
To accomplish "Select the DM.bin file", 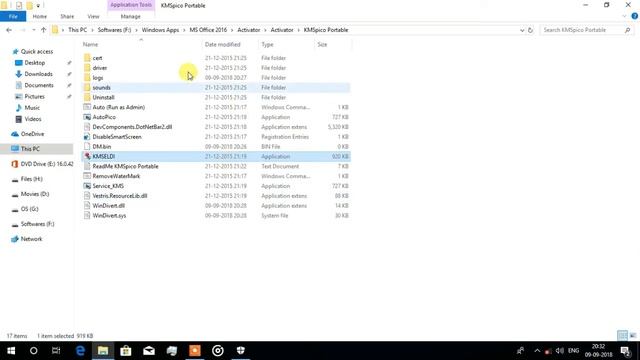I will click(x=102, y=147).
